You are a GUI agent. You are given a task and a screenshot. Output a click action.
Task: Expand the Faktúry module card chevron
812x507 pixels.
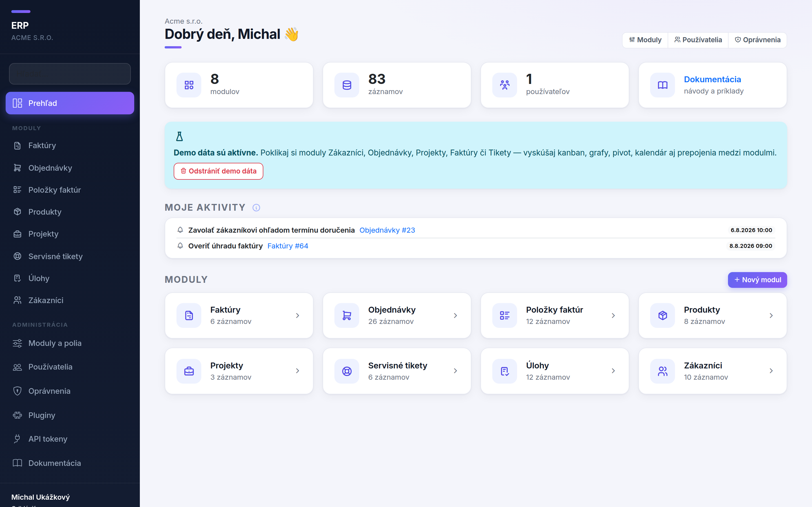(297, 315)
